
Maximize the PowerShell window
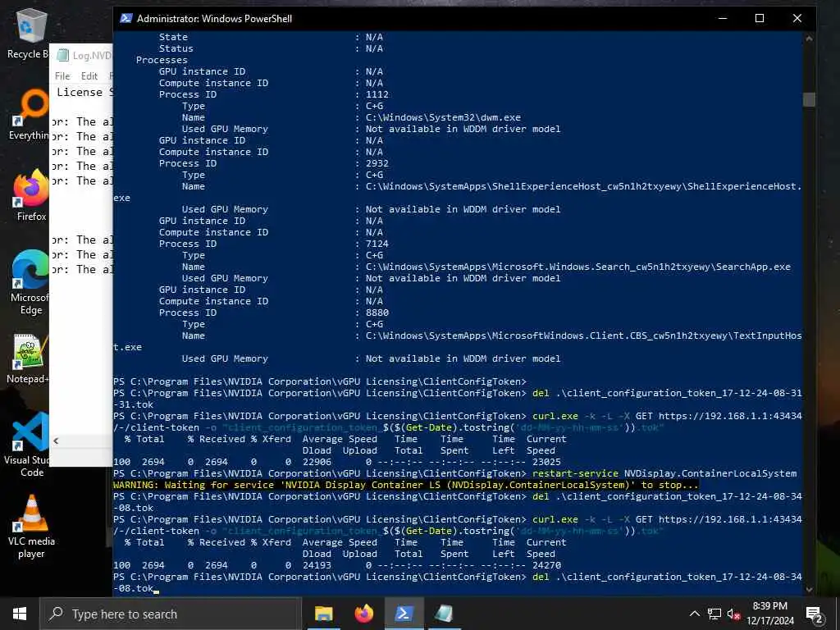(x=760, y=18)
